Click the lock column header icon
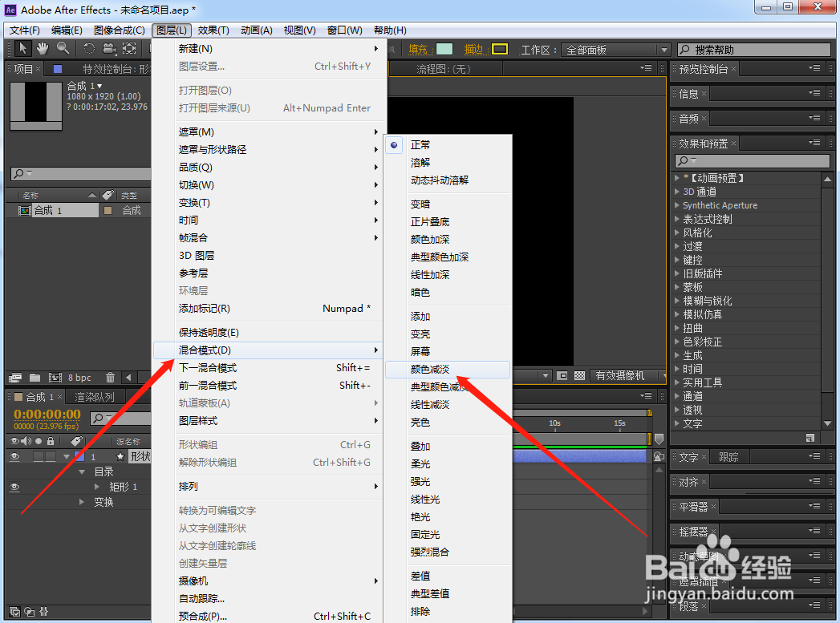Image resolution: width=840 pixels, height=623 pixels. pyautogui.click(x=51, y=441)
